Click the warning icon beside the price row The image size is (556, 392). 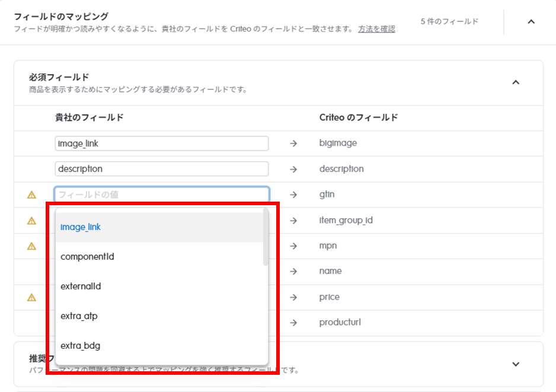tap(32, 297)
